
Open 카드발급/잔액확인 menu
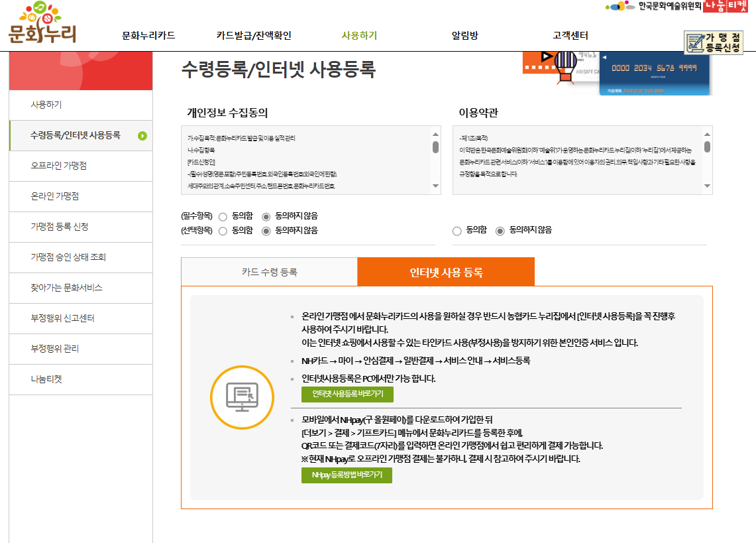click(253, 36)
